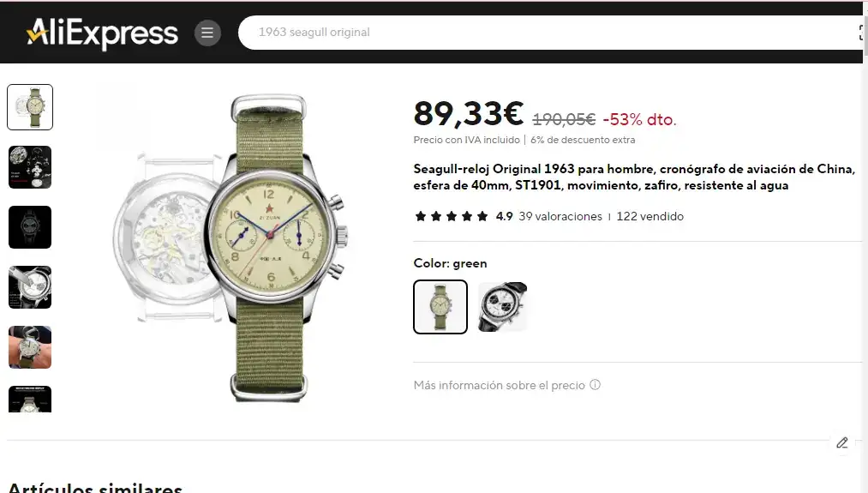Focus the search field with '1963 seagull original'
Viewport: 868px width, 493px height.
[x=548, y=33]
